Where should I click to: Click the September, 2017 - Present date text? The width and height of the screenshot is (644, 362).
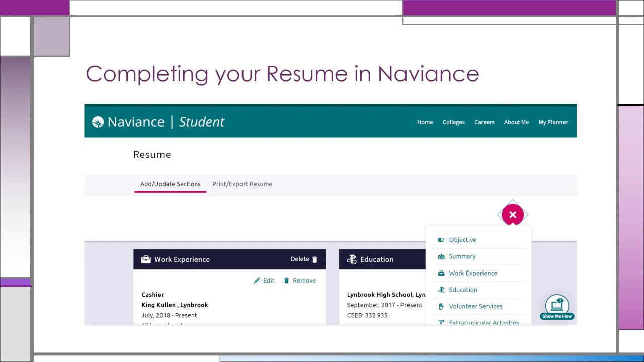click(385, 305)
